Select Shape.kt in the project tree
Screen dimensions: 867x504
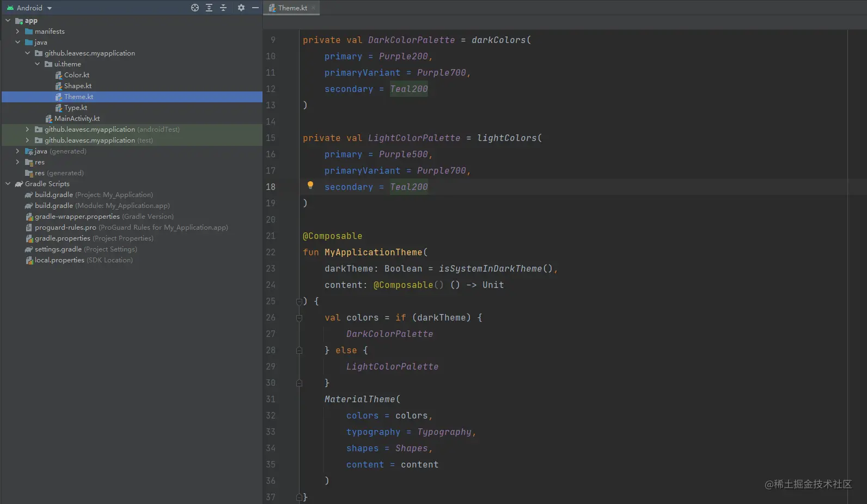[x=78, y=86]
